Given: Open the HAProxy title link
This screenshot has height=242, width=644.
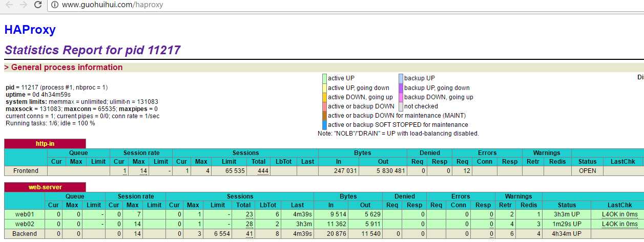Looking at the screenshot, I should [30, 30].
